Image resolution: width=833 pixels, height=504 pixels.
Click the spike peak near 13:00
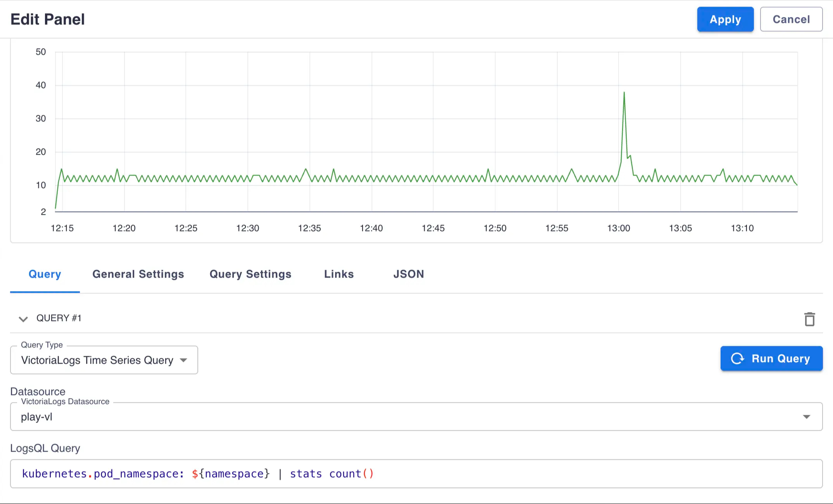625,92
